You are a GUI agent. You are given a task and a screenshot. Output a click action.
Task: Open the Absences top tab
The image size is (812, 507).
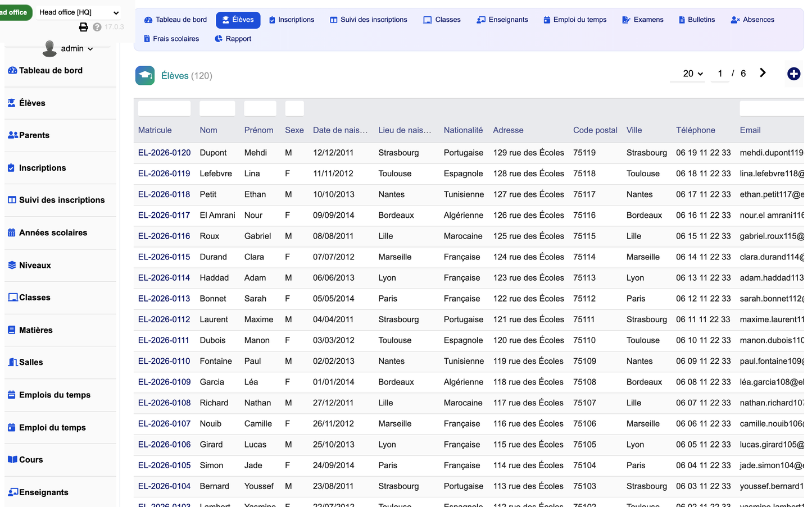[752, 20]
